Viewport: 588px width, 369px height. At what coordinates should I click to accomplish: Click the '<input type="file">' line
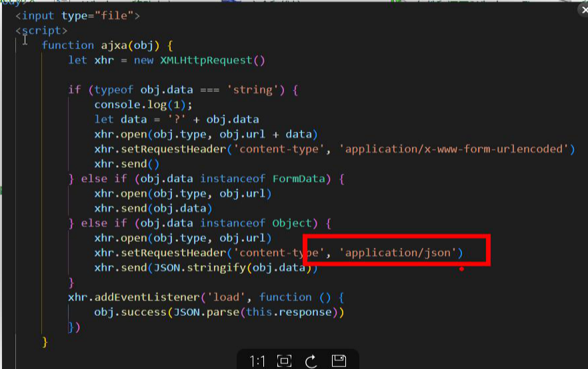tap(77, 16)
